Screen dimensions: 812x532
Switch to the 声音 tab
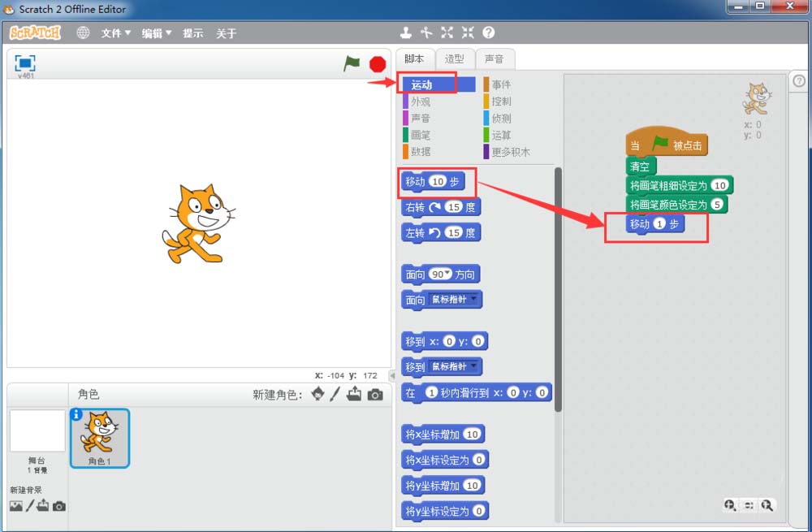coord(494,59)
